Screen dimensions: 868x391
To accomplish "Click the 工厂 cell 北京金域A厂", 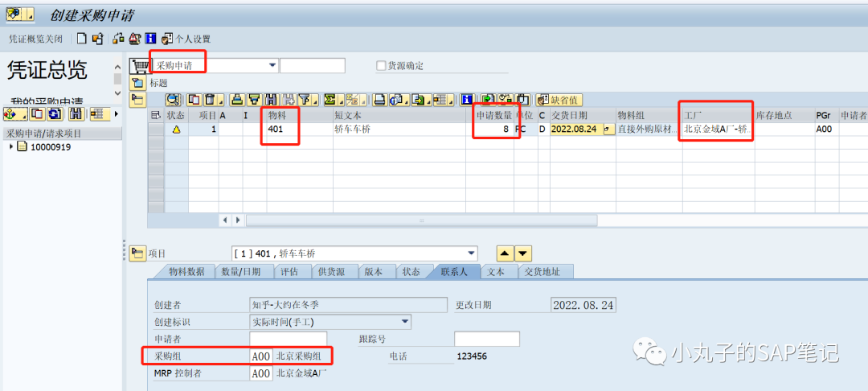I will pos(718,129).
